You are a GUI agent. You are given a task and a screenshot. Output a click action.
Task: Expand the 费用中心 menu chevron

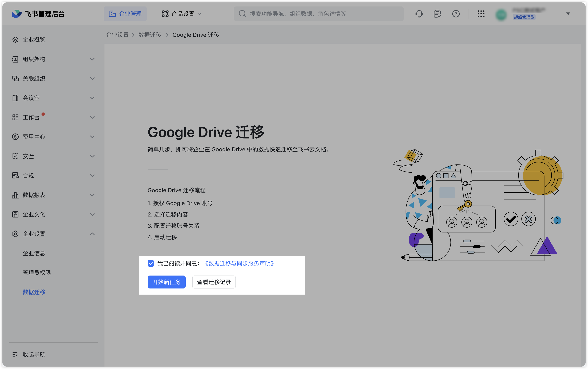coord(92,137)
